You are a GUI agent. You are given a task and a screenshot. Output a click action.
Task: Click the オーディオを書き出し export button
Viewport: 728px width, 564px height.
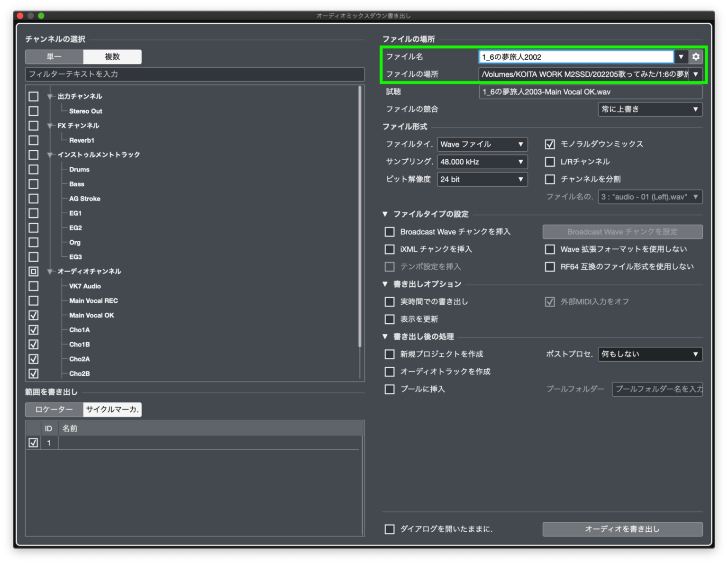(622, 529)
